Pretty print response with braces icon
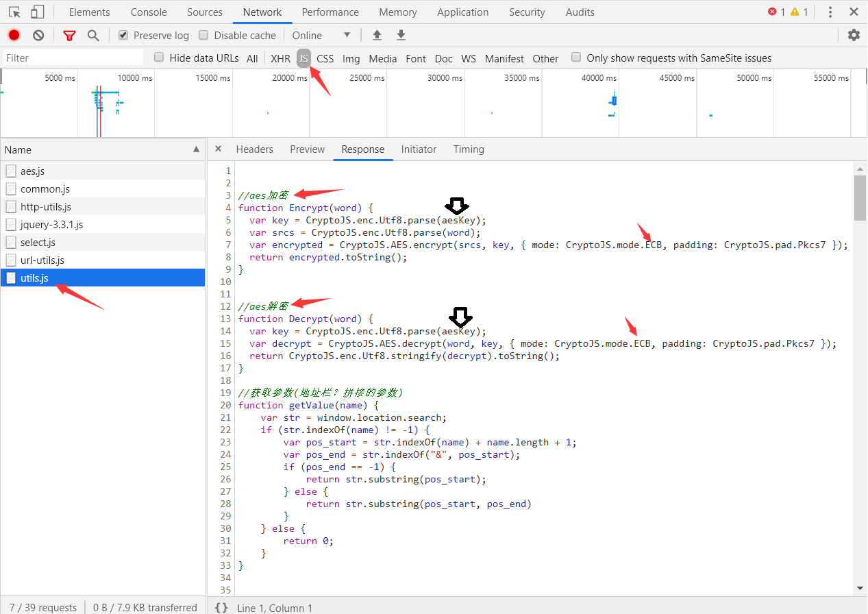Viewport: 868px width, 614px height. tap(221, 607)
